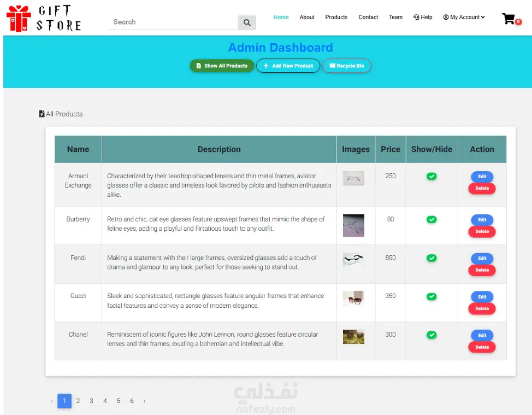532x415 pixels.
Task: Open the Recycle Bin button
Action: [x=346, y=66]
